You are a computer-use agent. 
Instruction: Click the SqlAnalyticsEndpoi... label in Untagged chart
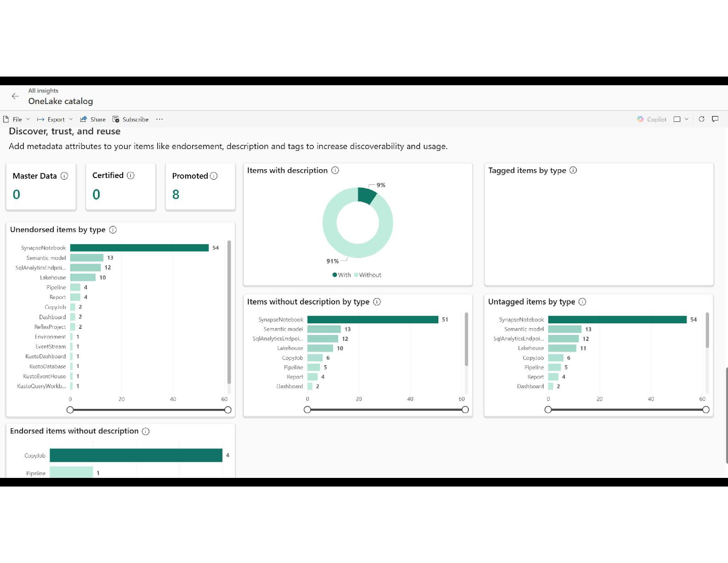[518, 339]
